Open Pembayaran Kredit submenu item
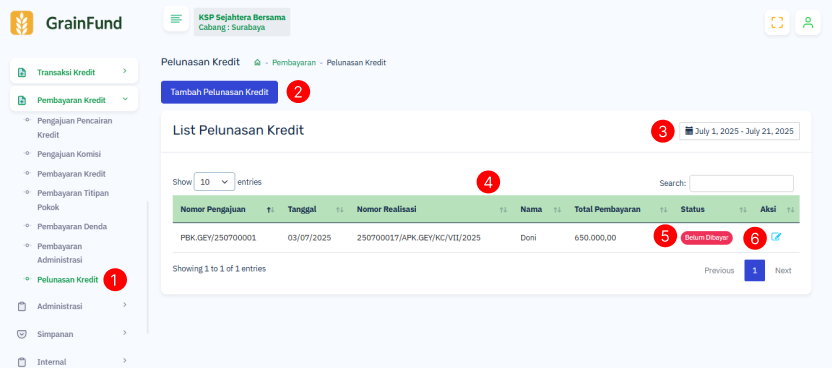 click(71, 174)
